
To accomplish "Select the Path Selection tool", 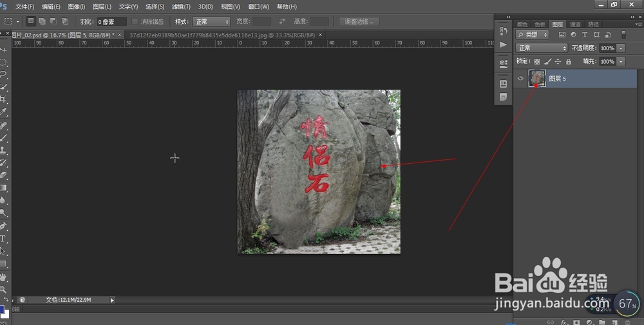I will (x=3, y=251).
